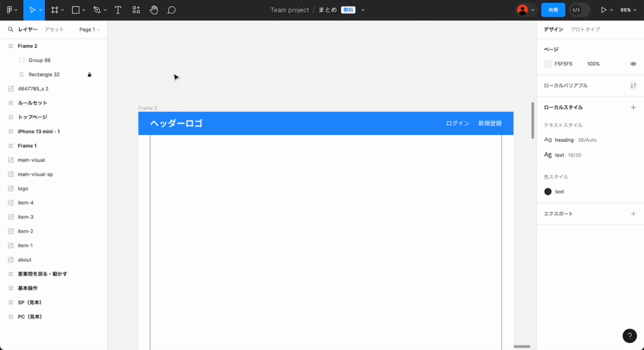This screenshot has width=644, height=350.
Task: Open the Figma main menu icon
Action: (x=10, y=10)
